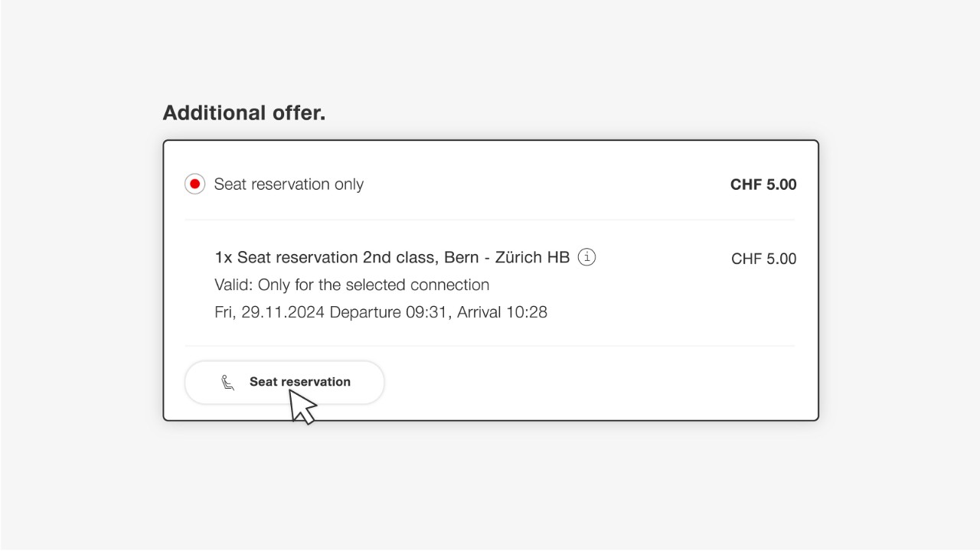Click the offer card to expand it

coord(490,279)
